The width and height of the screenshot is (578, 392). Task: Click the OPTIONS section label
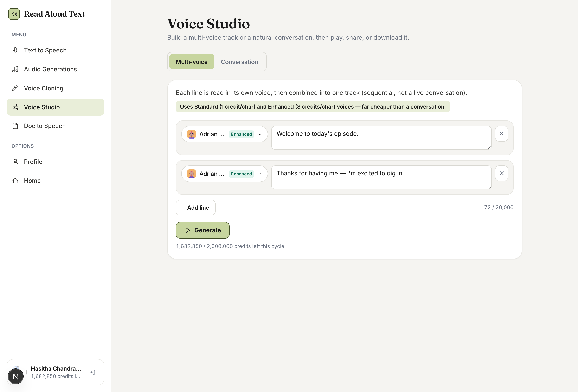point(23,146)
